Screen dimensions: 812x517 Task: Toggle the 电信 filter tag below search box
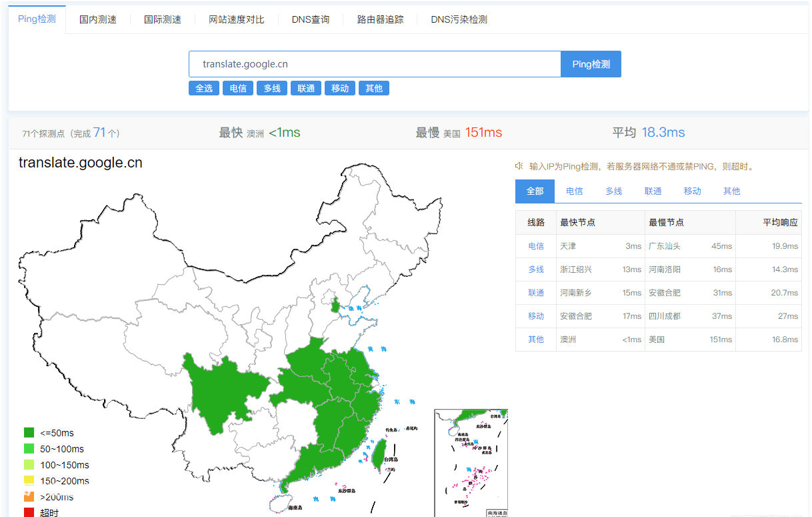pos(238,88)
